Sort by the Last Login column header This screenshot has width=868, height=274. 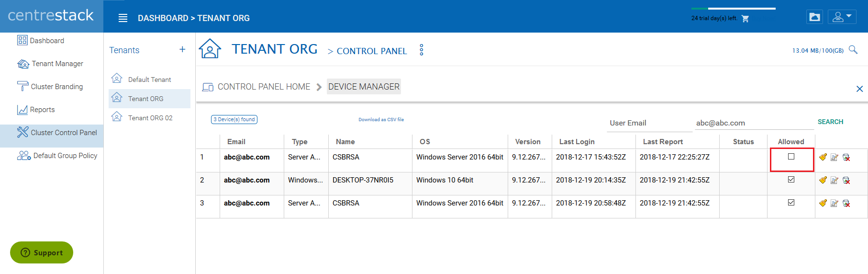pos(577,142)
